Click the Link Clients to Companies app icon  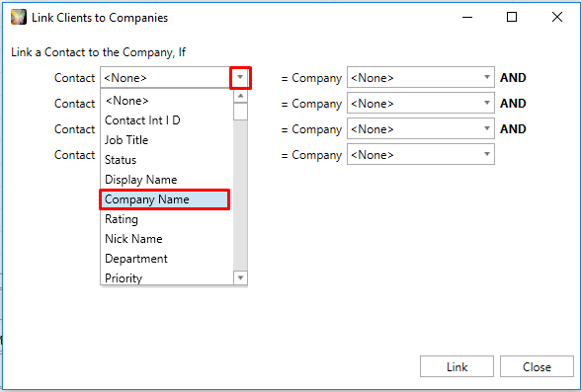pyautogui.click(x=19, y=17)
